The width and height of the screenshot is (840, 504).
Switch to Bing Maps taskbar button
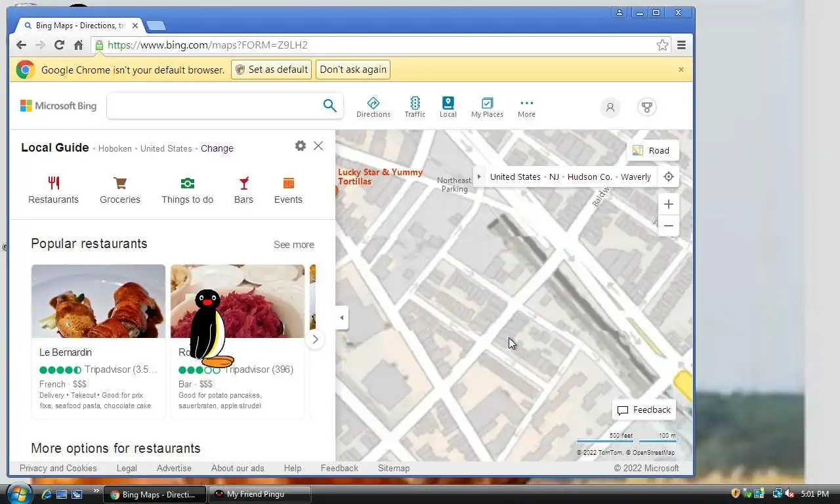[x=155, y=494]
